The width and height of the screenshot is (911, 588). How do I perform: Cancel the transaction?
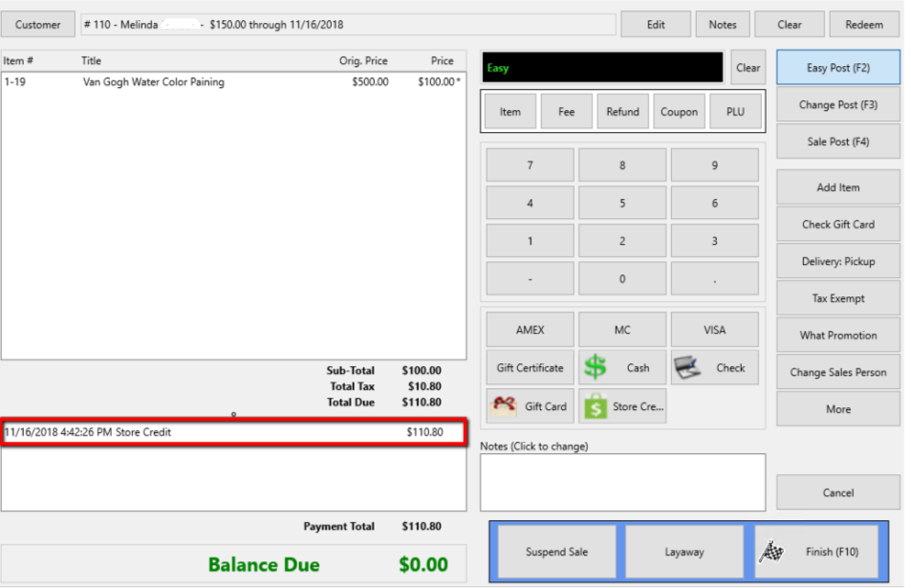coord(838,492)
